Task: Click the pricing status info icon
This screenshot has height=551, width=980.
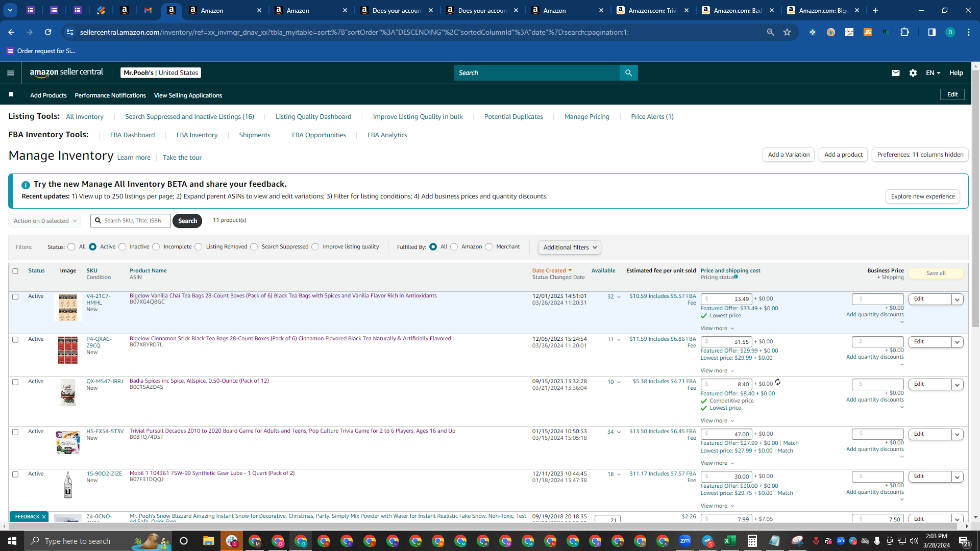Action: click(x=736, y=277)
